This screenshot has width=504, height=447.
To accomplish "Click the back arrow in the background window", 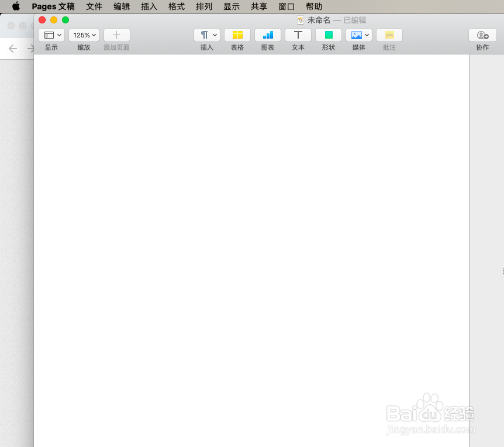I will [13, 49].
